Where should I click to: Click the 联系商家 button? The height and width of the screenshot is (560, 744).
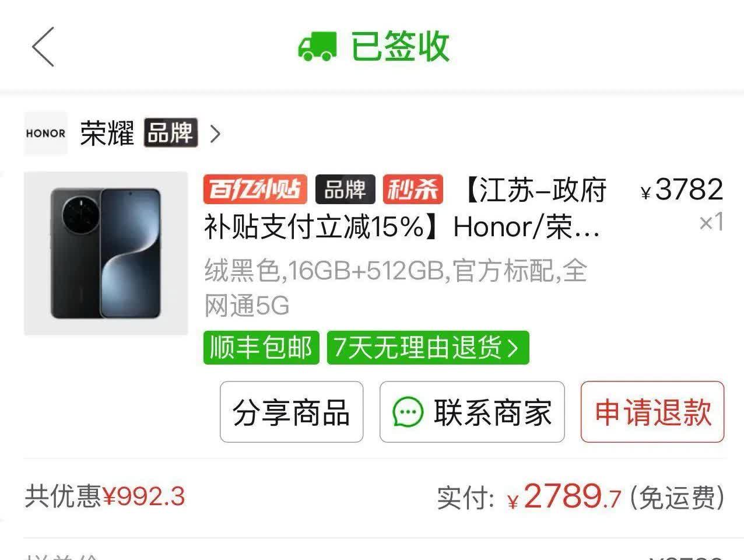tap(472, 412)
